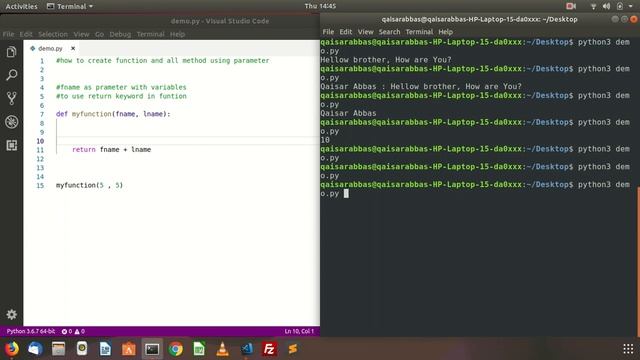This screenshot has width=640, height=360.
Task: Open the Terminal window View menu
Action: (x=365, y=32)
